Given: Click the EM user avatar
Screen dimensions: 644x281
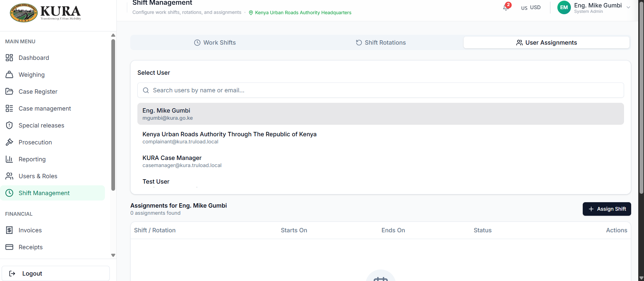Looking at the screenshot, I should point(564,7).
